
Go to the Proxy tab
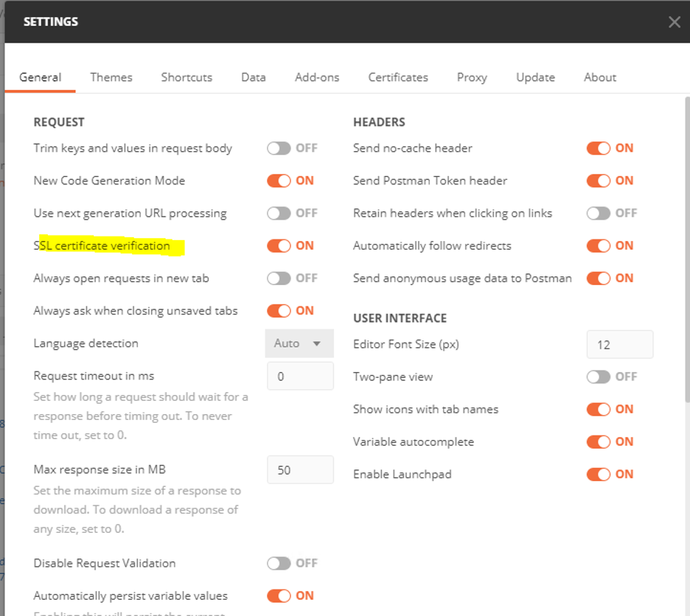472,77
